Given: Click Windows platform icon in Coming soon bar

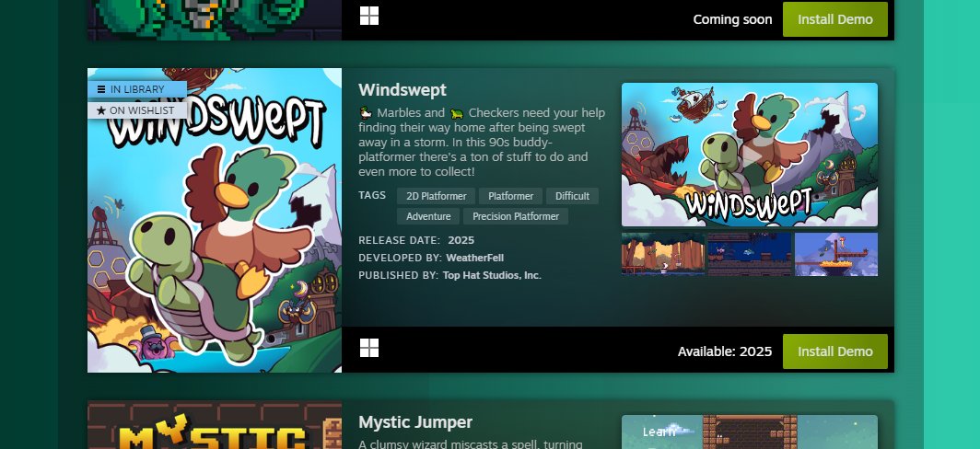Looking at the screenshot, I should pyautogui.click(x=369, y=17).
